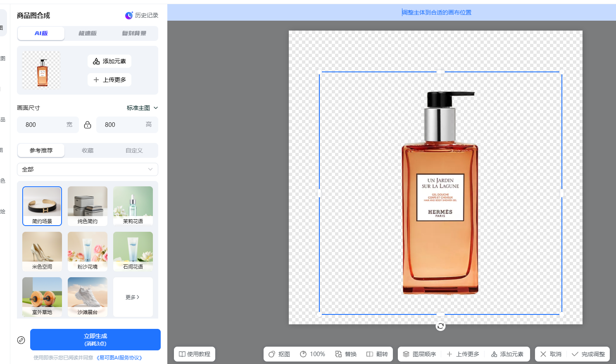Open the 全部 category dropdown
Viewport: 616px width, 364px height.
(x=88, y=169)
